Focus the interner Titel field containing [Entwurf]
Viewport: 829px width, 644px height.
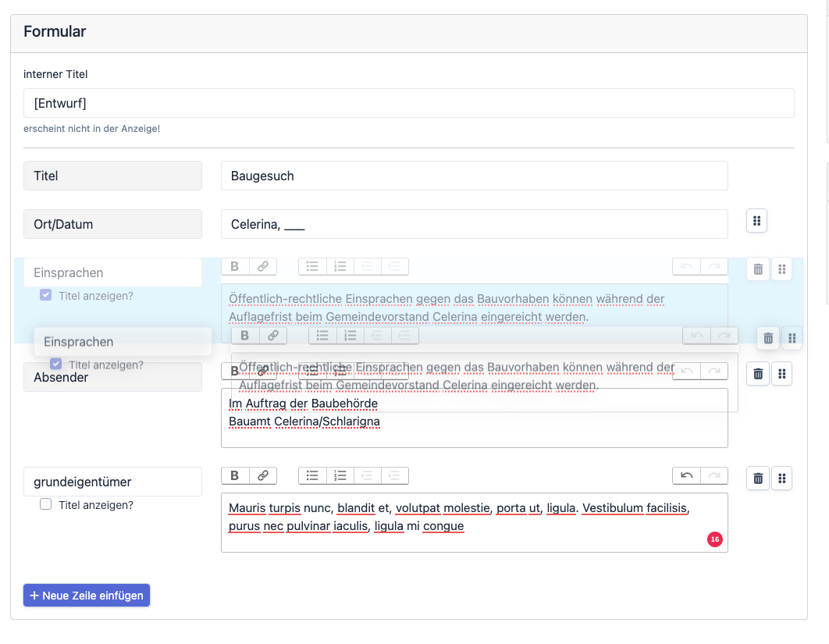(x=408, y=103)
